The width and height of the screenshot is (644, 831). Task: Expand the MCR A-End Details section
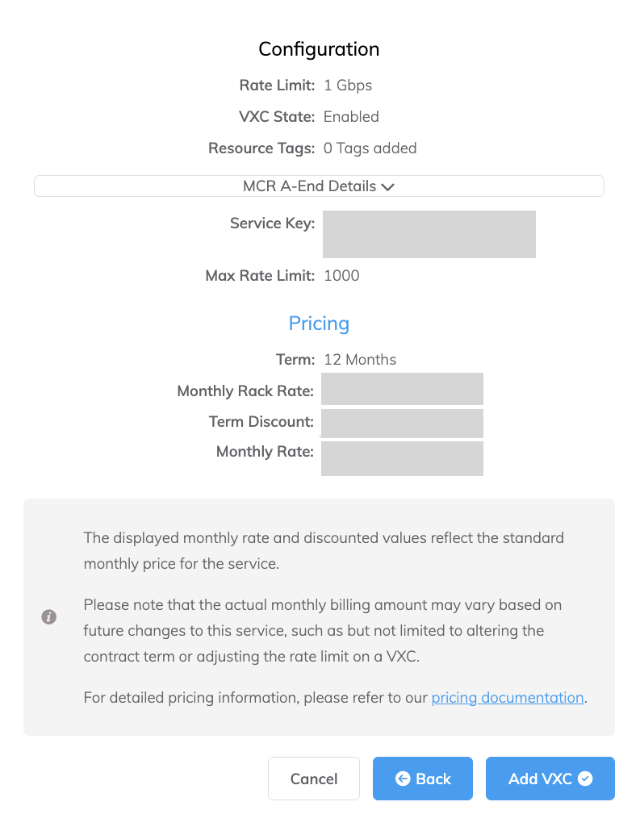318,186
